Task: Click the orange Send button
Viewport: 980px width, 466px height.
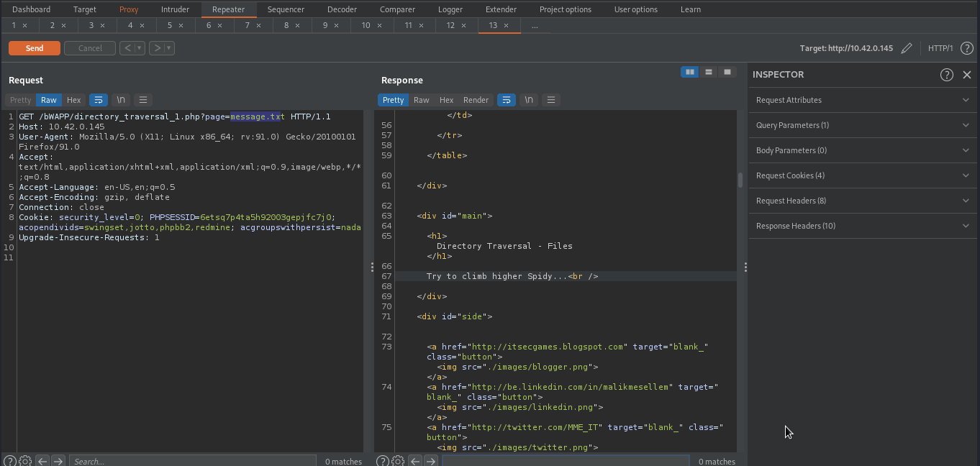Action: 35,48
